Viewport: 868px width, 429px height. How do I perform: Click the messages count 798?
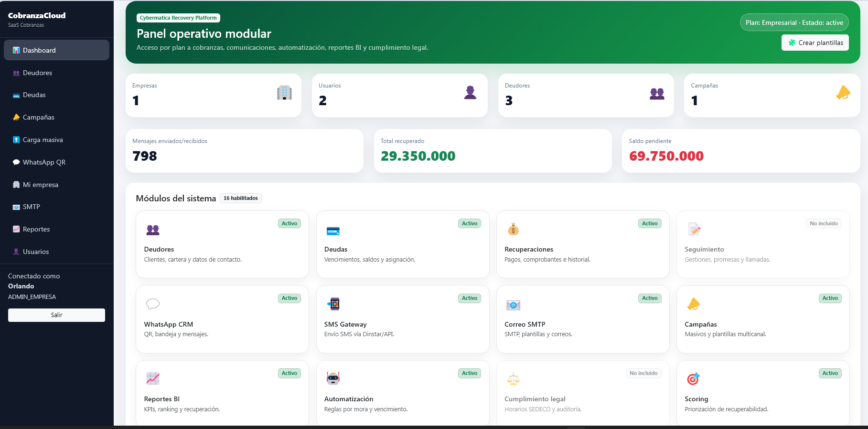pos(145,156)
